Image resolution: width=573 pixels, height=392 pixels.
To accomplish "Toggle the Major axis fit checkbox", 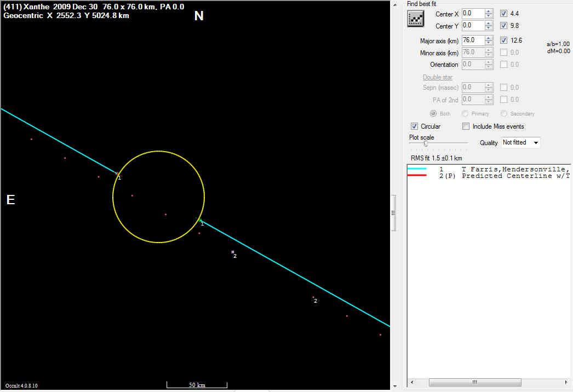I will tap(503, 40).
